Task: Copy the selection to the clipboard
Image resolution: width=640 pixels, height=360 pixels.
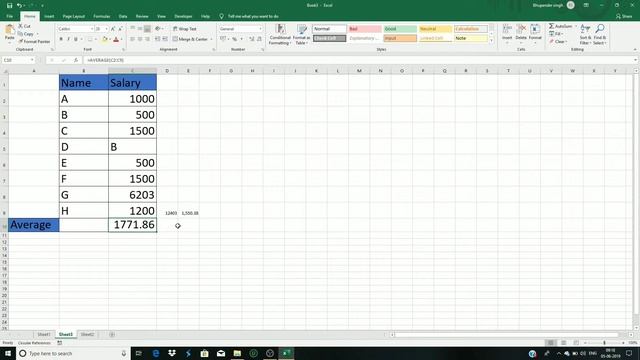Action: tap(26, 34)
